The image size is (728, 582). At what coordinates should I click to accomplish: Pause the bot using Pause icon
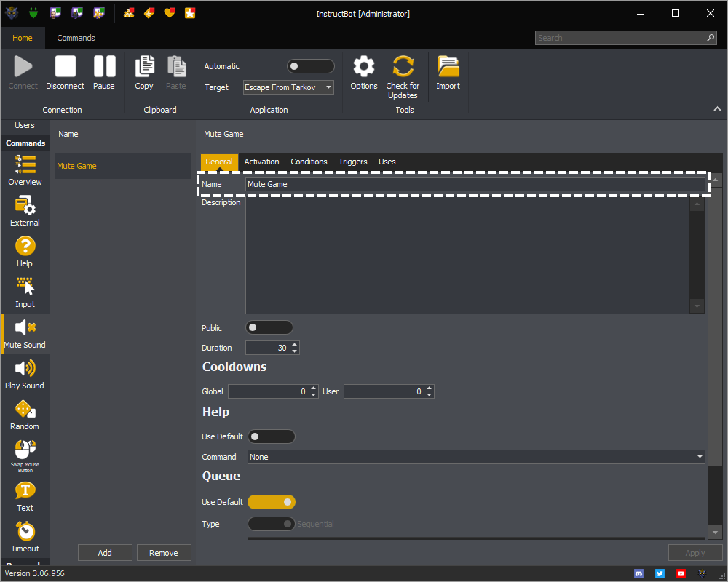(x=104, y=66)
